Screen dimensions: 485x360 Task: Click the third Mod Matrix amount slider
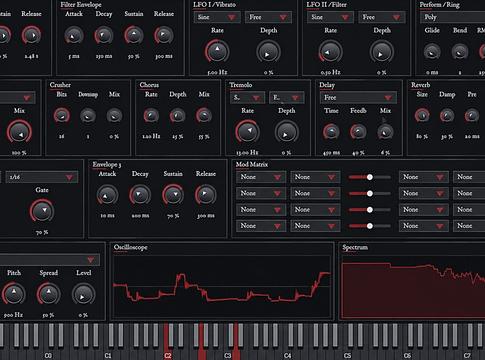(x=370, y=210)
